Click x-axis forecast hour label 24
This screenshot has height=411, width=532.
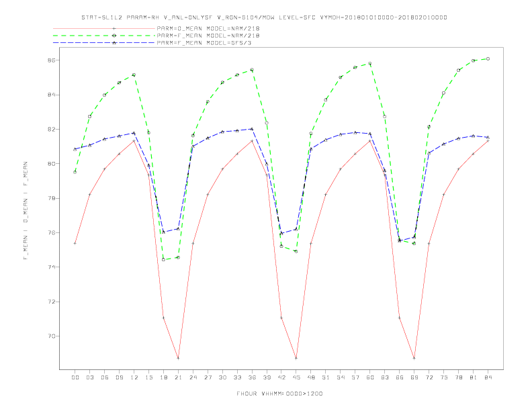193,377
